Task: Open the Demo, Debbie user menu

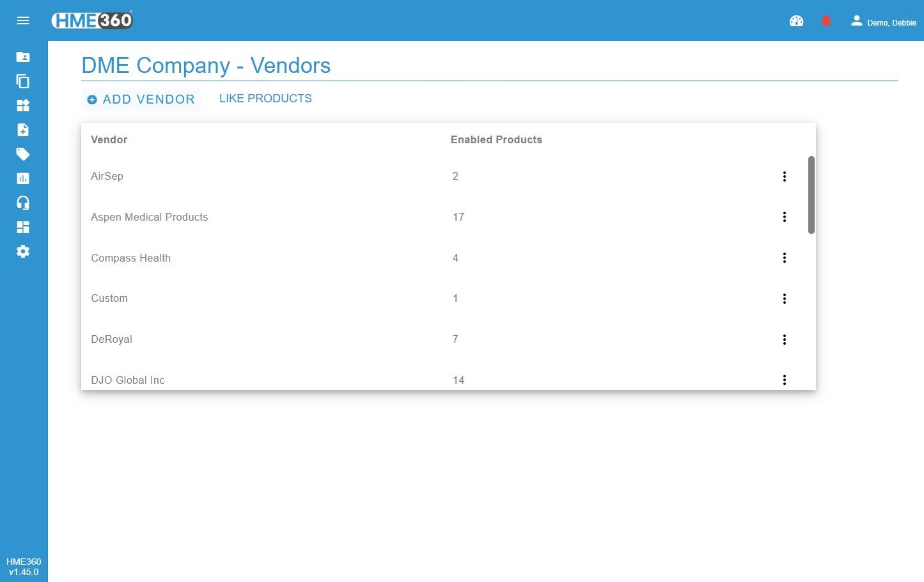Action: [884, 22]
